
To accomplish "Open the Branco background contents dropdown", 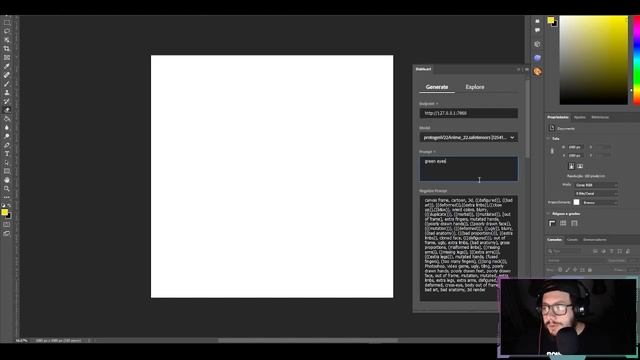I will click(600, 202).
